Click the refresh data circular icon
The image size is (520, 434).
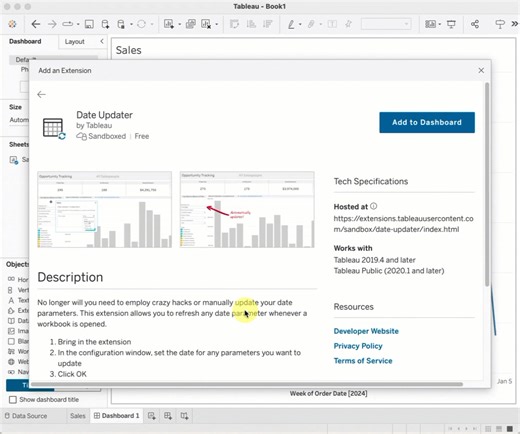141,24
